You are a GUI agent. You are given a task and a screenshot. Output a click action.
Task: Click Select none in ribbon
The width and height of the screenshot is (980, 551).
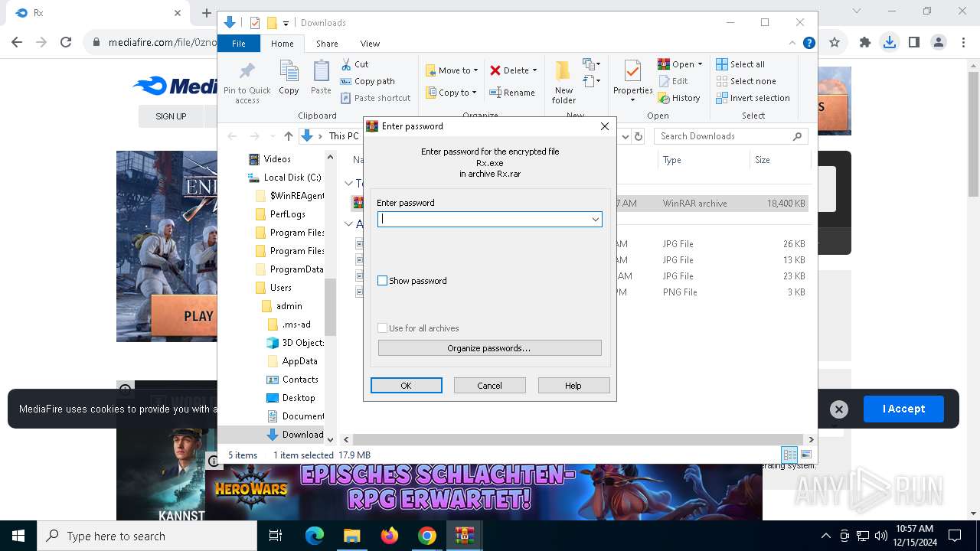746,81
